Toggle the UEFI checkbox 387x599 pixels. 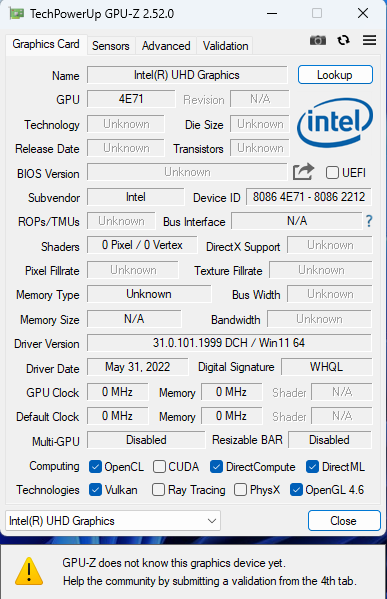tap(332, 173)
